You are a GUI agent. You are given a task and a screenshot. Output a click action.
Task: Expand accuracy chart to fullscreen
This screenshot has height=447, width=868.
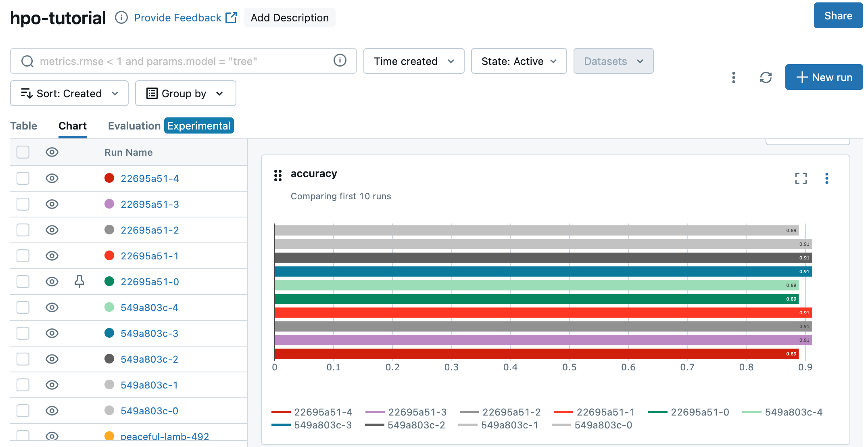click(x=801, y=178)
